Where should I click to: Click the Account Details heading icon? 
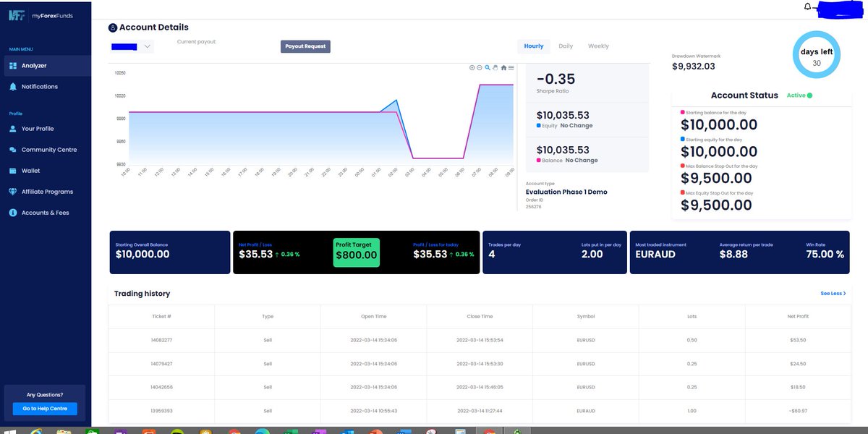click(x=112, y=28)
